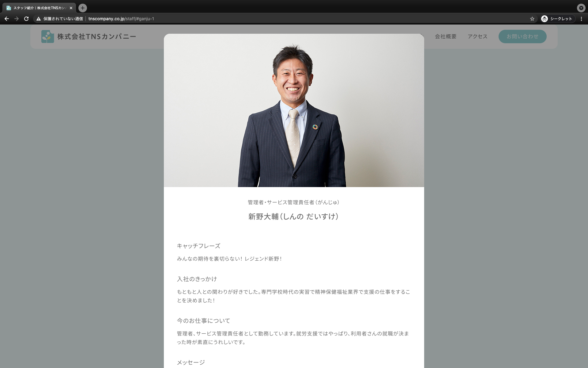The height and width of the screenshot is (368, 588).
Task: Click the incognito シークレット profile icon
Action: click(x=544, y=19)
